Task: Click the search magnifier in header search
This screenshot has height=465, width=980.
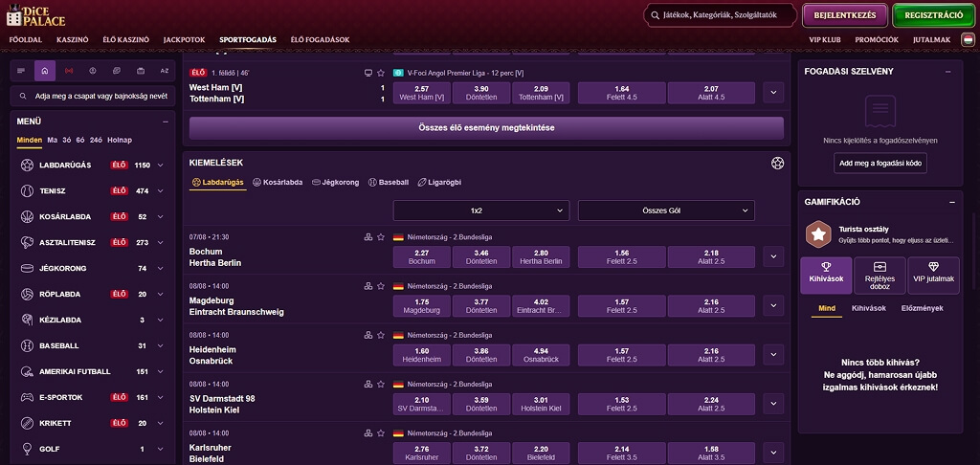Action: 655,15
